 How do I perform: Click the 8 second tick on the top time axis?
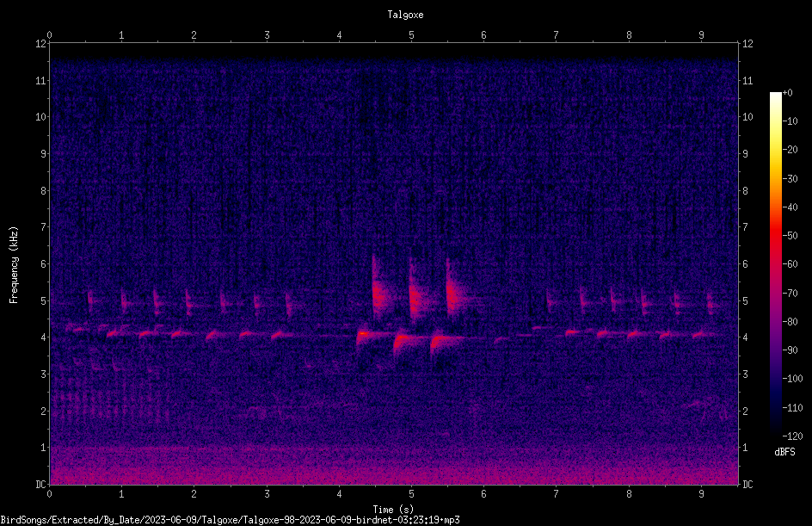[629, 35]
